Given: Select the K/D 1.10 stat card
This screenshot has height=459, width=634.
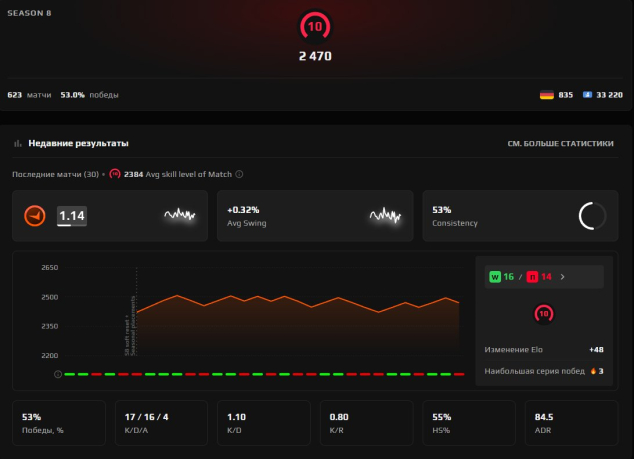Looking at the screenshot, I should (264, 423).
